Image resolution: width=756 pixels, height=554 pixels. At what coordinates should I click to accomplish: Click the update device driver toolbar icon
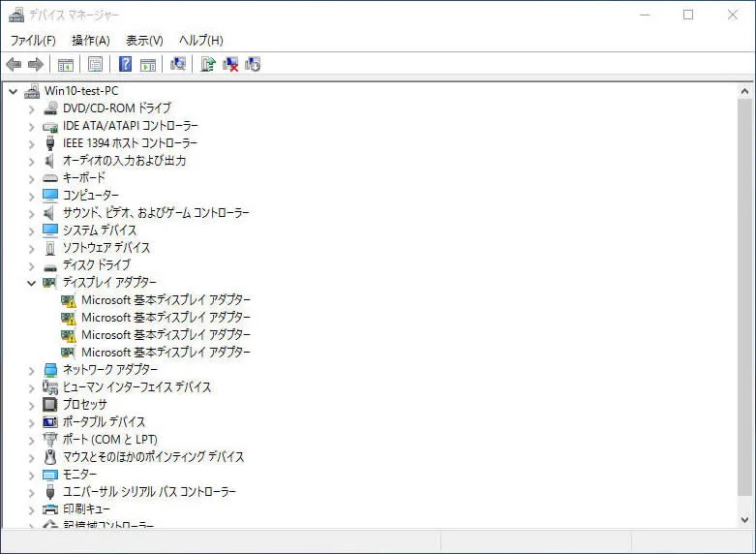[x=207, y=65]
